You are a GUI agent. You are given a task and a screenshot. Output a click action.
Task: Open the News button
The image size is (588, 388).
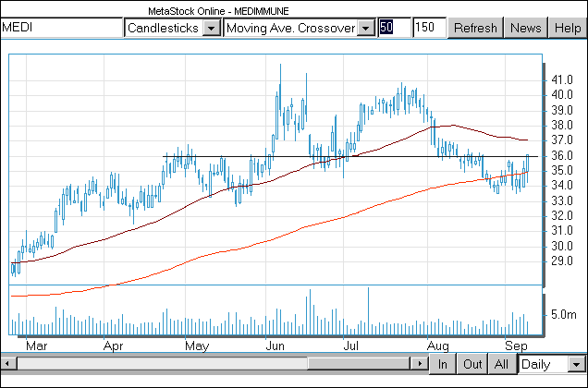pyautogui.click(x=526, y=28)
